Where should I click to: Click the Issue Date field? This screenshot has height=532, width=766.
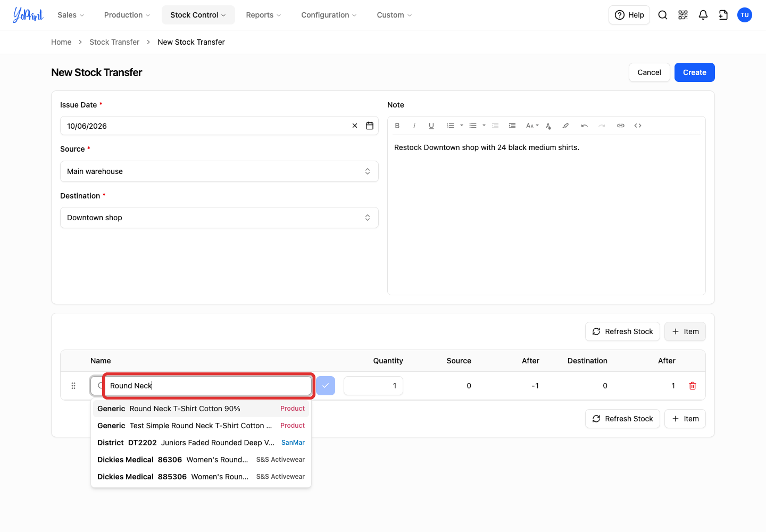(219, 126)
